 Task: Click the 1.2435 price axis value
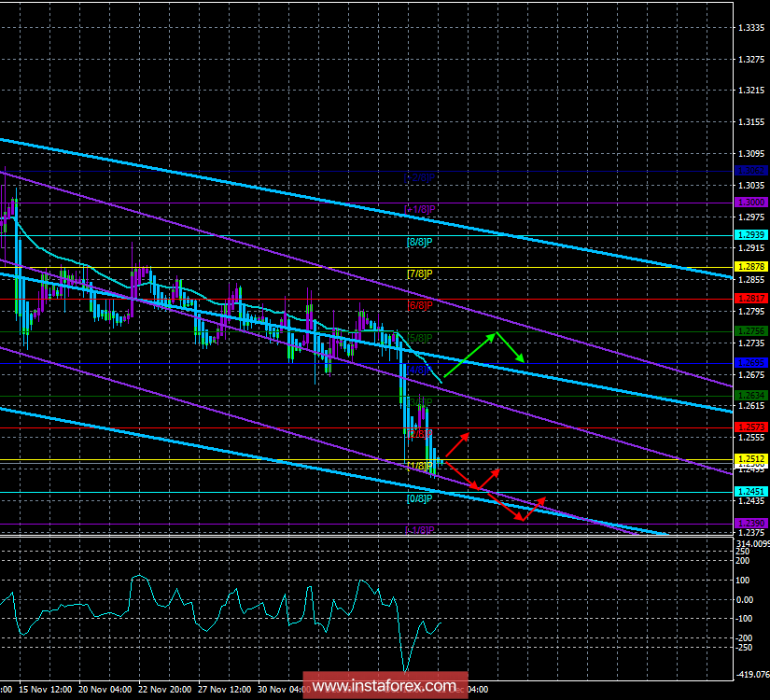pos(751,500)
